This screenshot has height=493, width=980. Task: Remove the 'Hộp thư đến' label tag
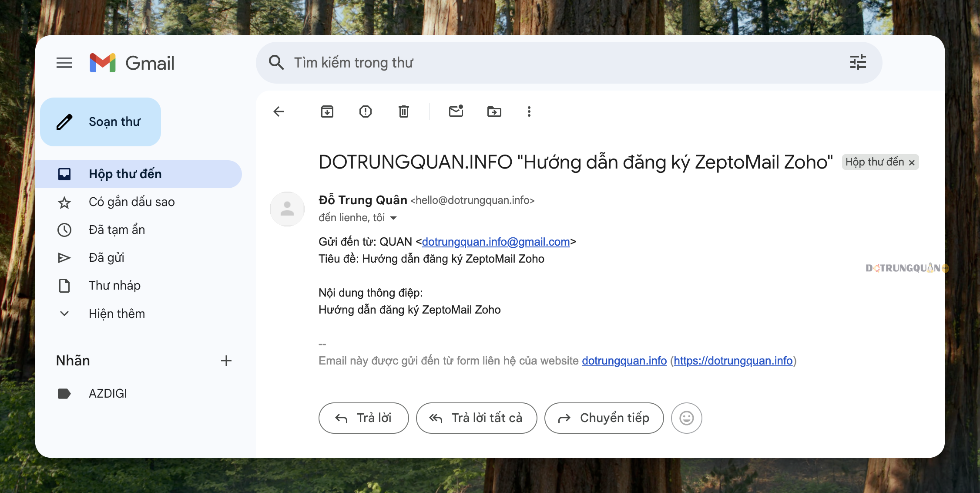(912, 162)
